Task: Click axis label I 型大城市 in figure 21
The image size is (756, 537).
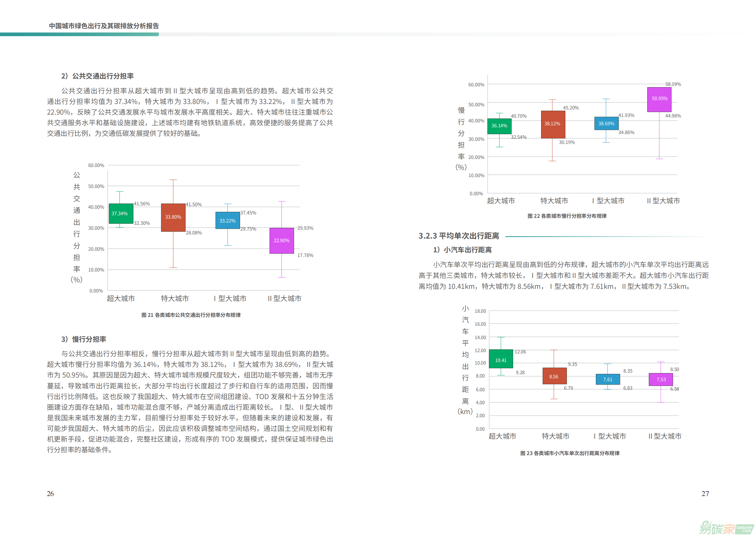Action: pyautogui.click(x=230, y=299)
